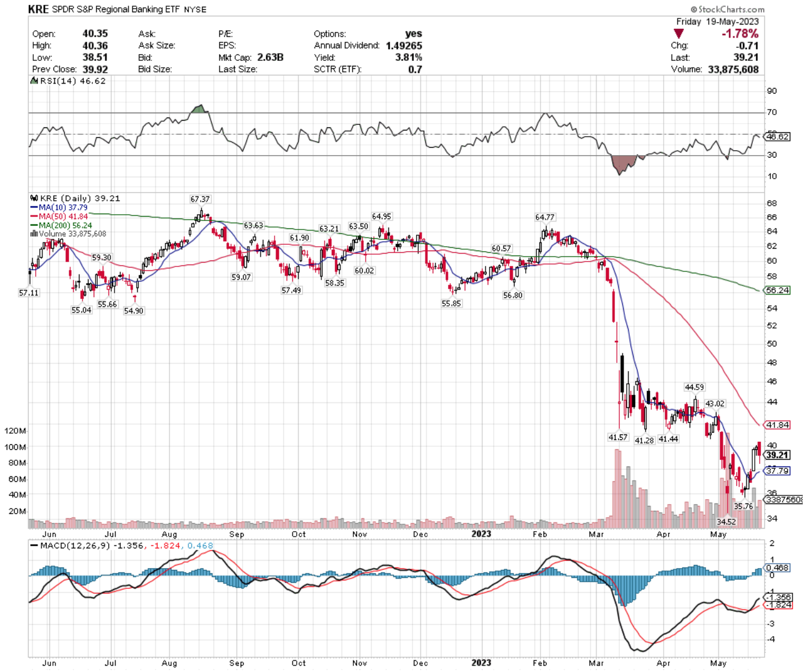Click the MACD(12,26,9) indicator label
804x672 pixels.
coord(76,545)
